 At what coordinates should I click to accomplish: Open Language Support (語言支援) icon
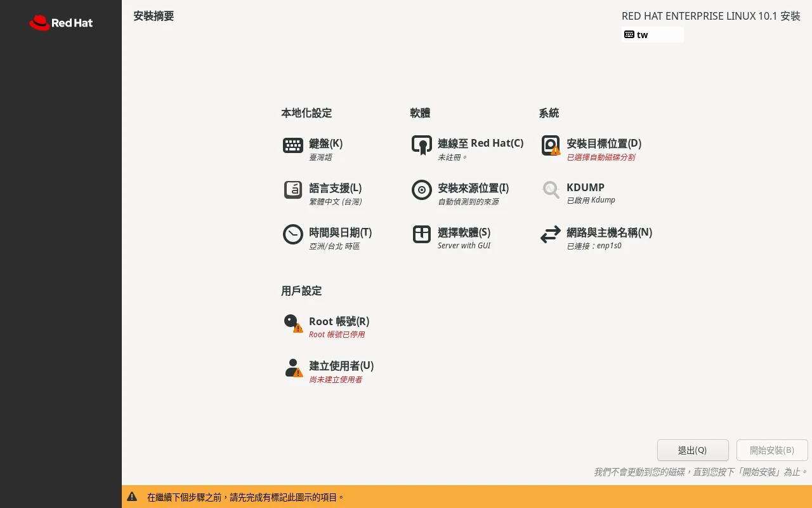292,190
